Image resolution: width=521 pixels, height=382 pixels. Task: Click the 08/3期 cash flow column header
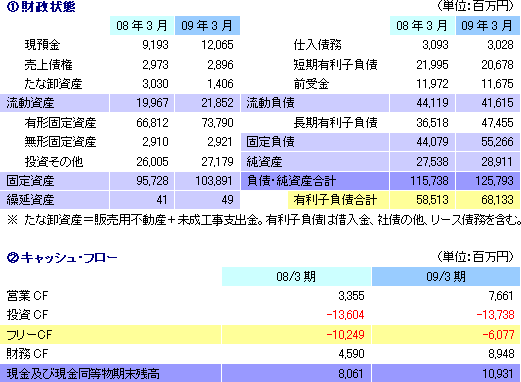click(296, 277)
